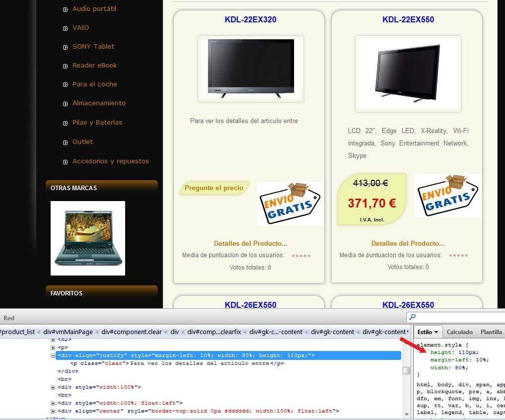Select the highlighted div align=justify line
Image resolution: width=505 pixels, height=420 pixels.
click(229, 355)
